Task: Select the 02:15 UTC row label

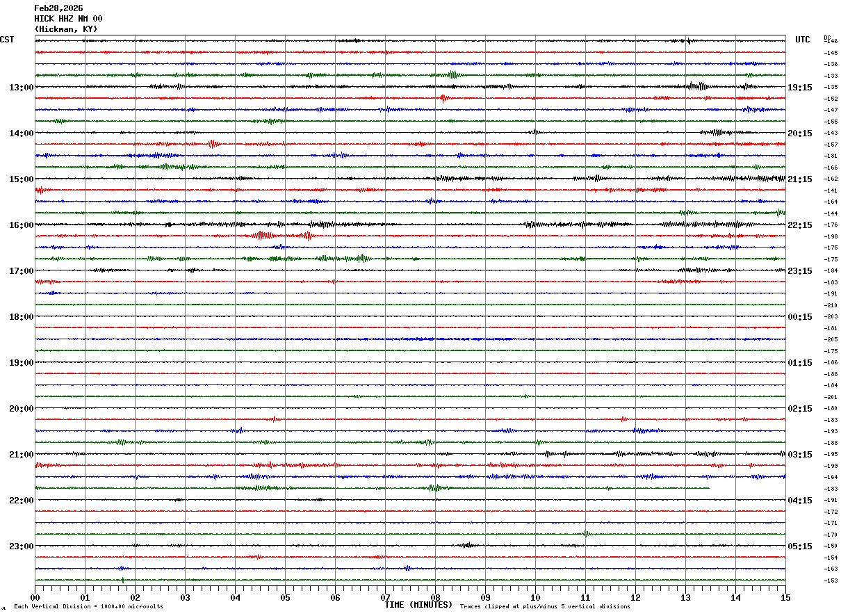Action: click(800, 409)
